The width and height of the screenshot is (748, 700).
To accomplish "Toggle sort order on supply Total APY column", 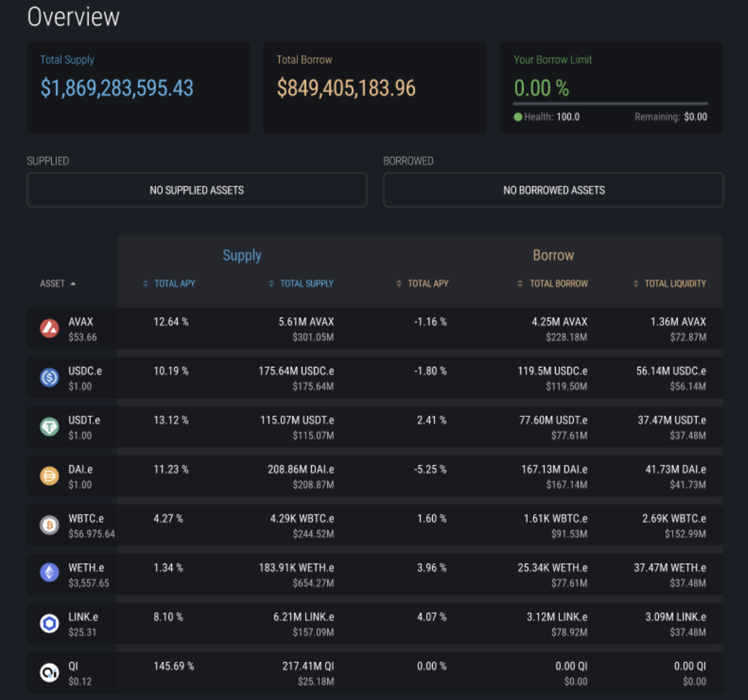I will coord(146,284).
